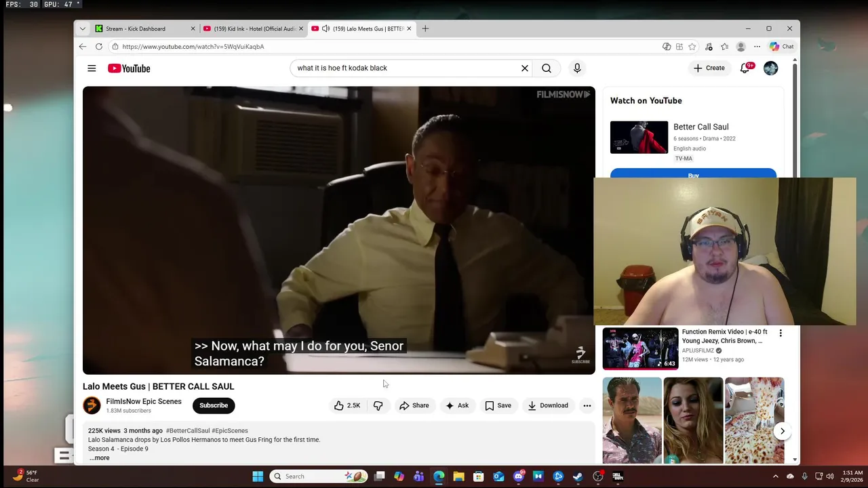868x488 pixels.
Task: Click the Create button
Action: 709,68
